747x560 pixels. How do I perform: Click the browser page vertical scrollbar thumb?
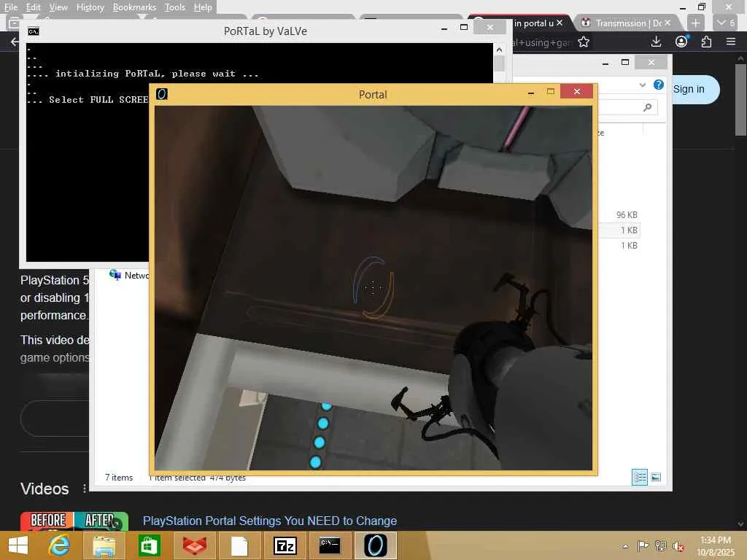[x=740, y=99]
